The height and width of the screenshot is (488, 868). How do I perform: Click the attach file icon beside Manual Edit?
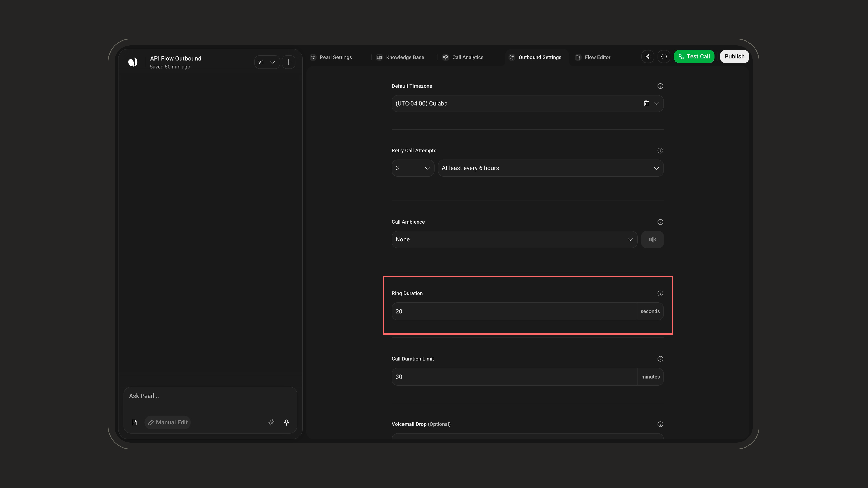click(134, 422)
